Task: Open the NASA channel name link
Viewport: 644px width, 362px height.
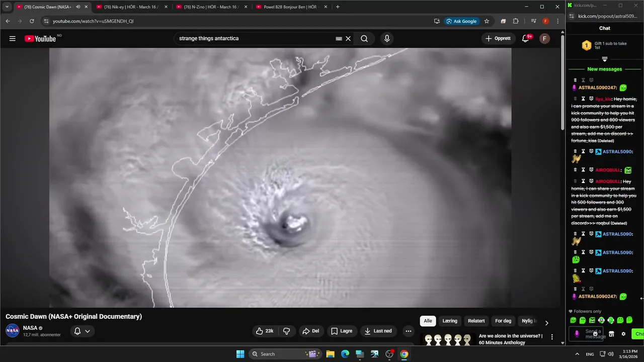Action: [30, 328]
